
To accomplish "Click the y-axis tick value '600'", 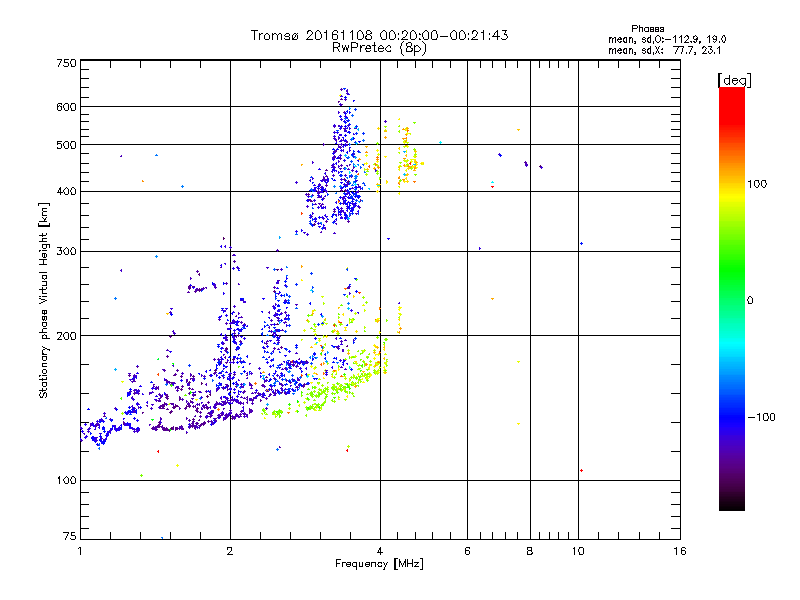I will tap(66, 107).
